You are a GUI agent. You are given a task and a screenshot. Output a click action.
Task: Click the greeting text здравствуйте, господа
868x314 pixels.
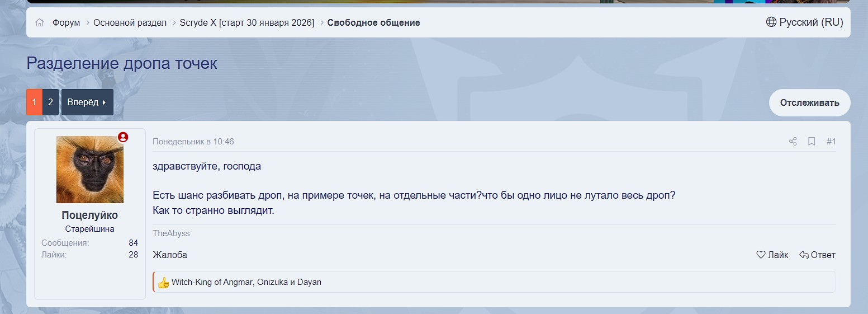click(x=207, y=166)
